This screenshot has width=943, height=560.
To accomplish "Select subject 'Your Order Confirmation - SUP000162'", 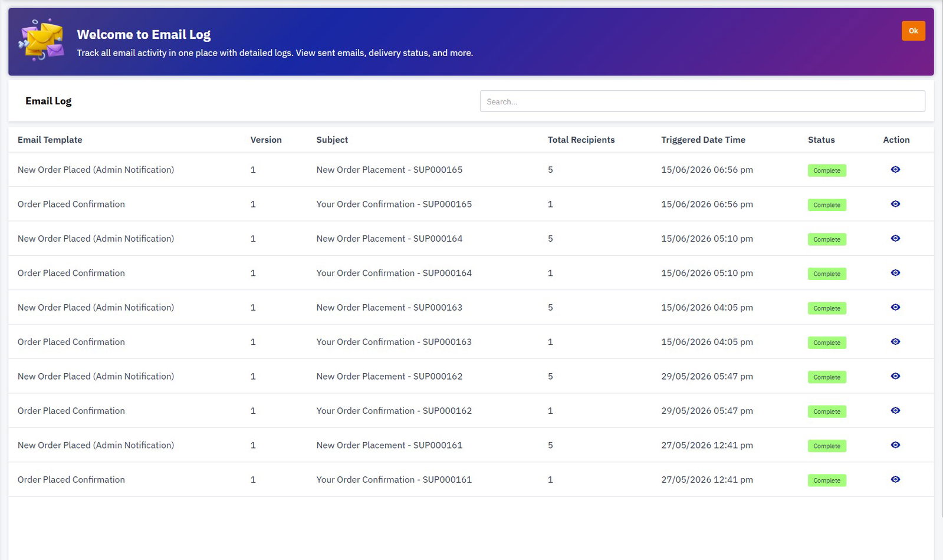I will pyautogui.click(x=394, y=411).
